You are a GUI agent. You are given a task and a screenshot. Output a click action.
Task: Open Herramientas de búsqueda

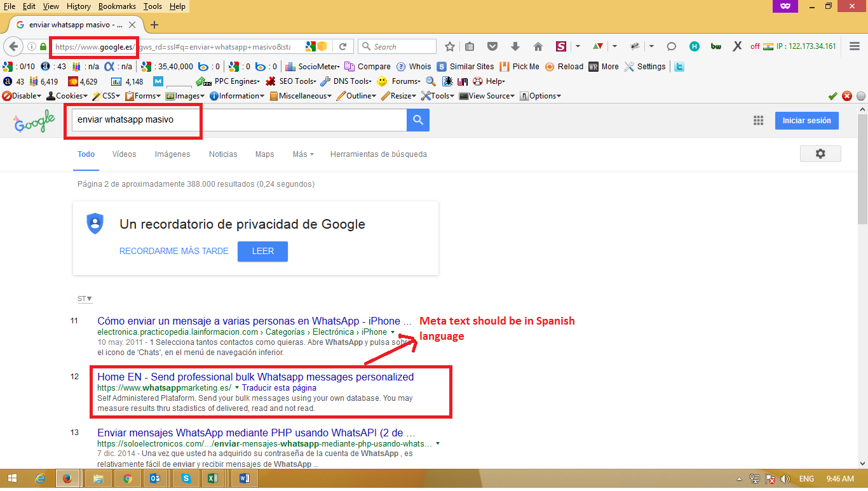[379, 154]
